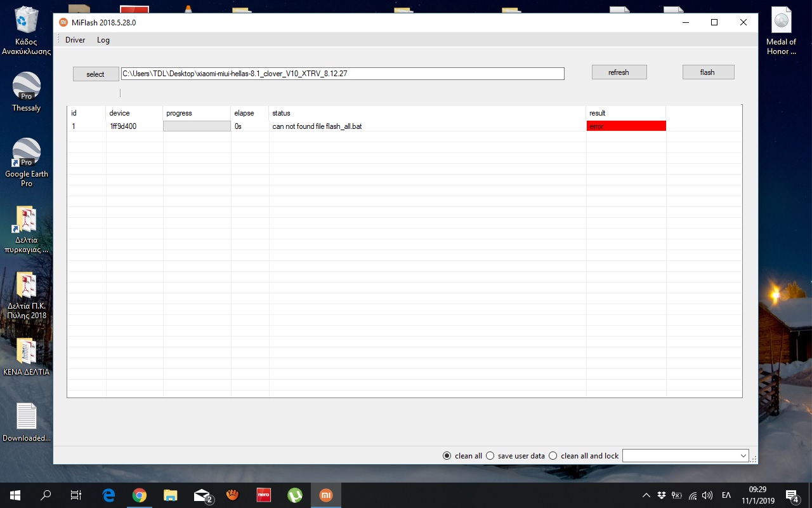
Task: Open the Action Center notifications
Action: tap(792, 495)
